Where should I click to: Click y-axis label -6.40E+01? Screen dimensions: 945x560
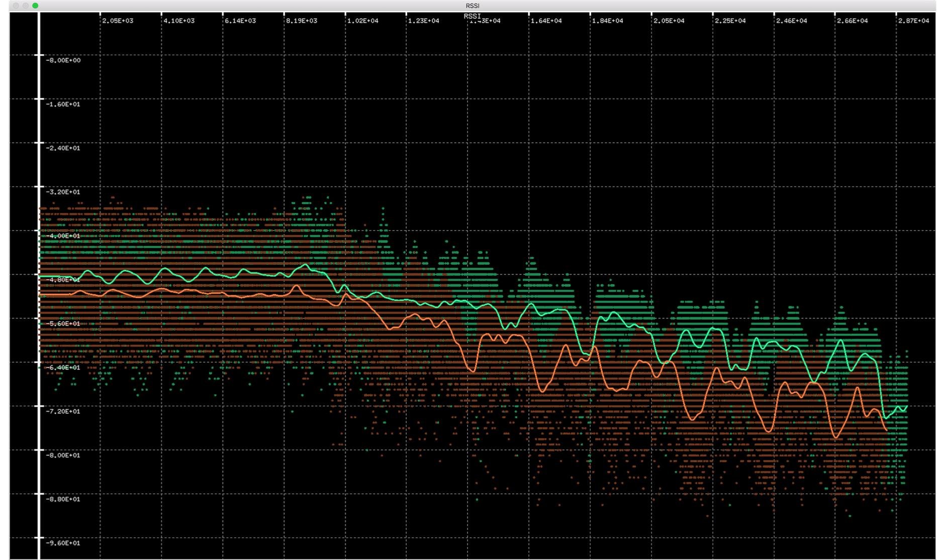point(63,367)
